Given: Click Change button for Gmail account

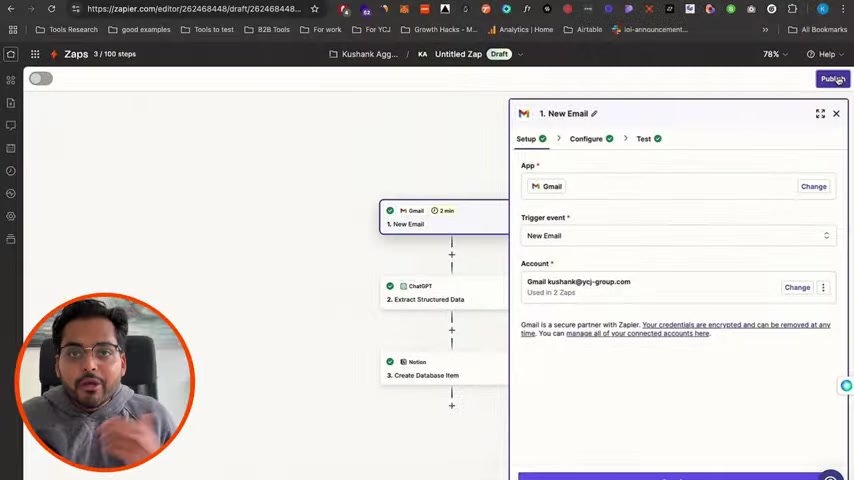Looking at the screenshot, I should pos(797,287).
